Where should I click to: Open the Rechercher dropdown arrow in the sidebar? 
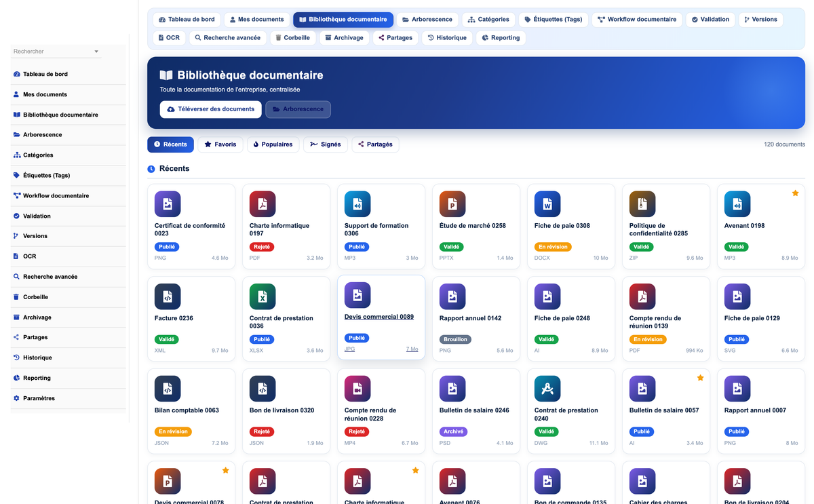tap(96, 52)
